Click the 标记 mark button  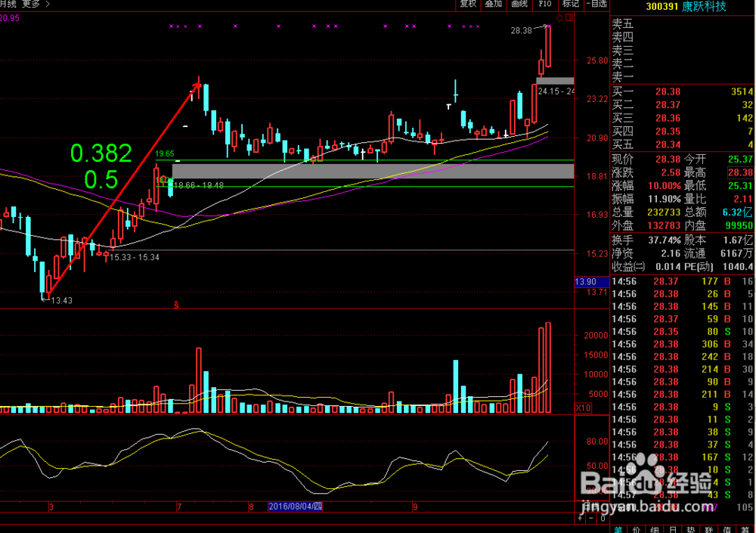point(571,4)
